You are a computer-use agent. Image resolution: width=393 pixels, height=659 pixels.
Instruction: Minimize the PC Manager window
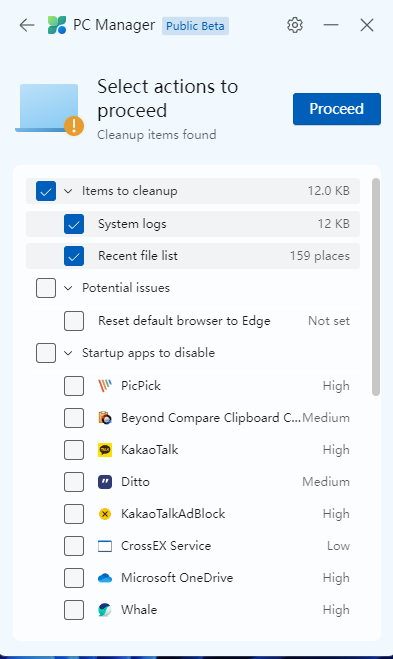click(x=331, y=25)
